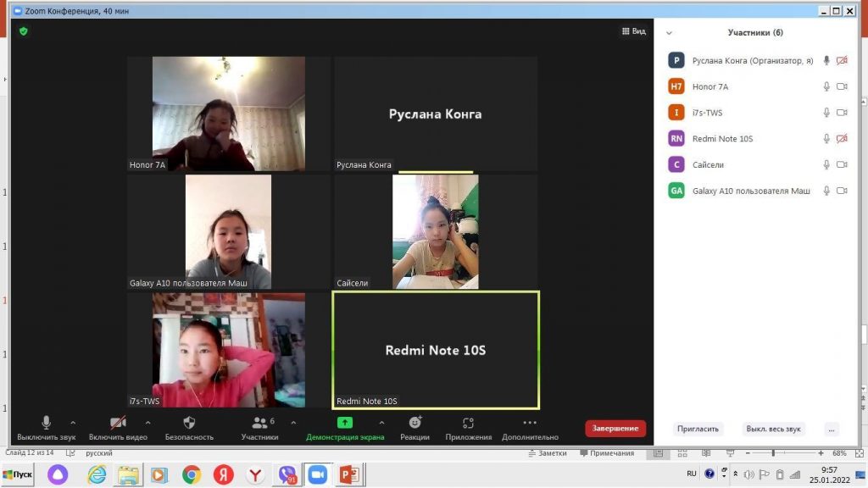Click the red Завершение button
The image size is (868, 488).
click(615, 428)
